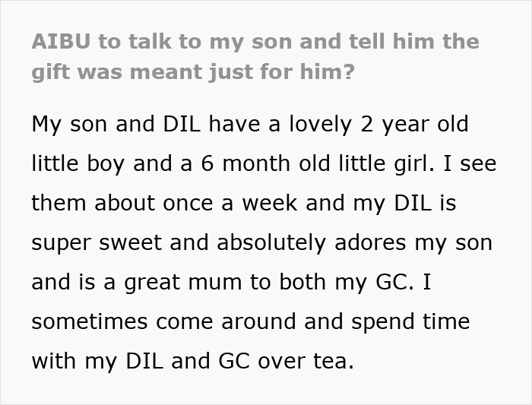Screen dimensions: 532x405
Task: Click the post title starting with AIBU
Action: [255, 41]
